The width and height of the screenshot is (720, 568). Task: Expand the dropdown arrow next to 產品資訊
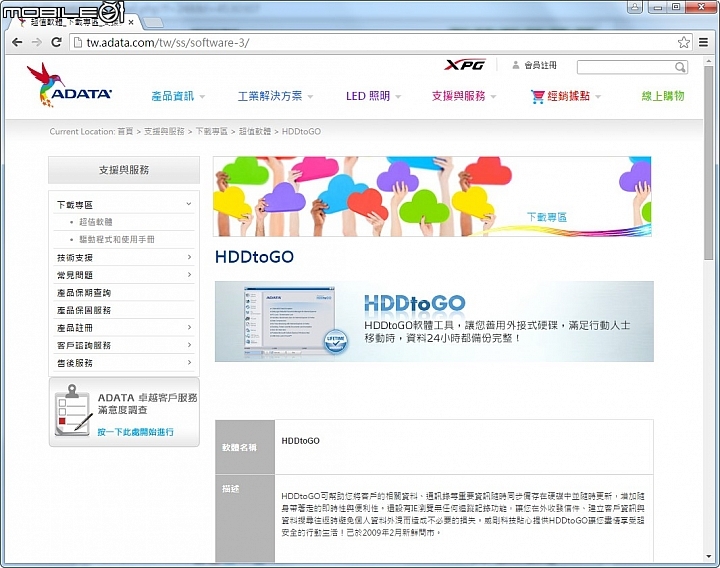[202, 97]
